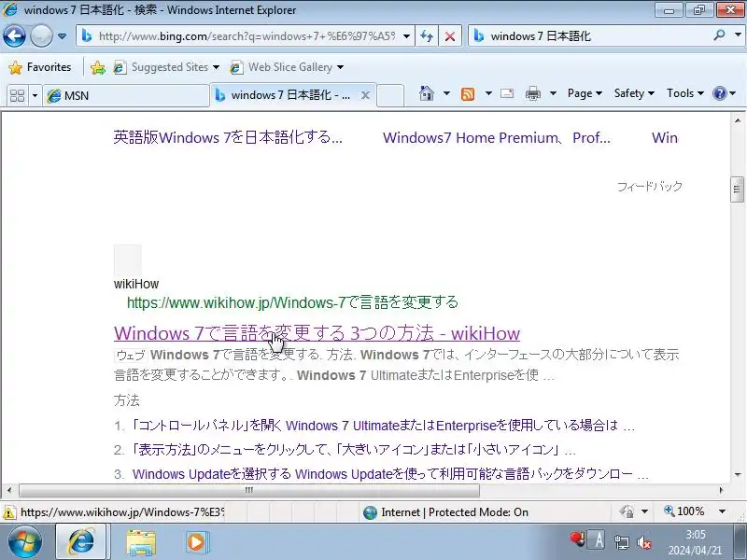Expand the zoom level dropdown arrow
The height and width of the screenshot is (560, 747).
click(722, 511)
